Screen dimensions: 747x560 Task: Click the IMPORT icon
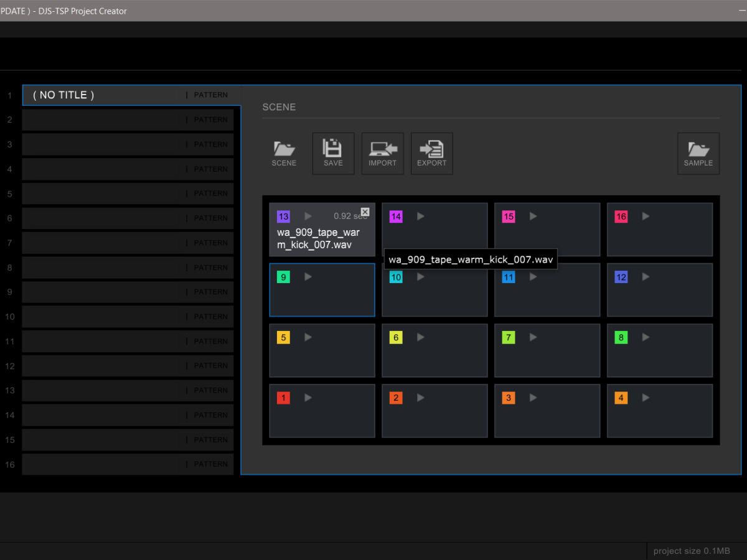tap(382, 153)
